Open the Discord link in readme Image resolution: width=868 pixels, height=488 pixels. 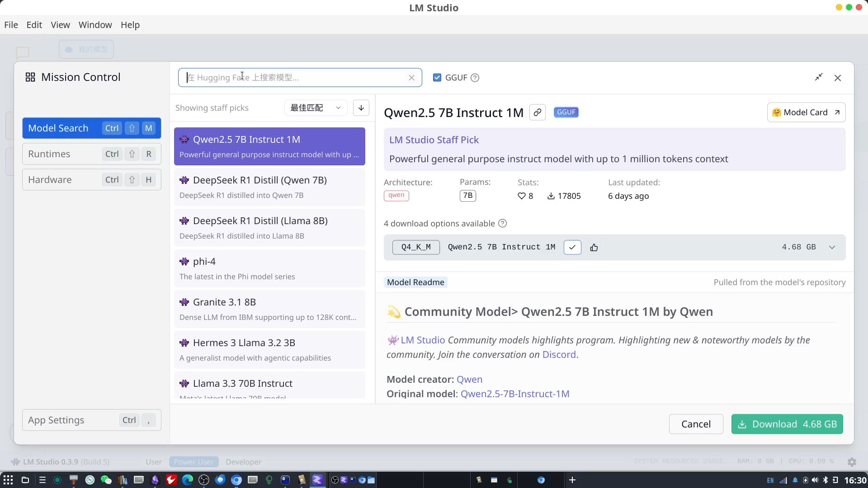[x=559, y=355]
